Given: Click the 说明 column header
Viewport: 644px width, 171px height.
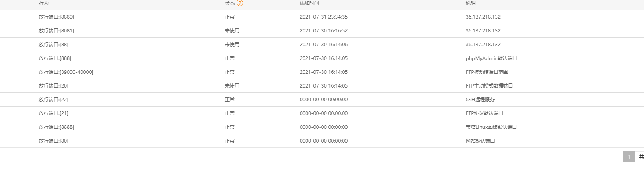Looking at the screenshot, I should (471, 3).
